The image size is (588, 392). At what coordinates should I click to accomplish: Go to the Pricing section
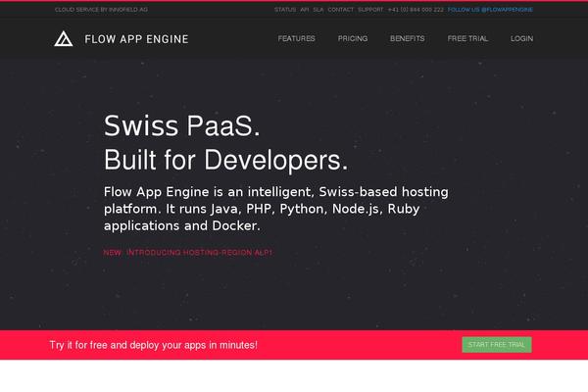coord(353,38)
